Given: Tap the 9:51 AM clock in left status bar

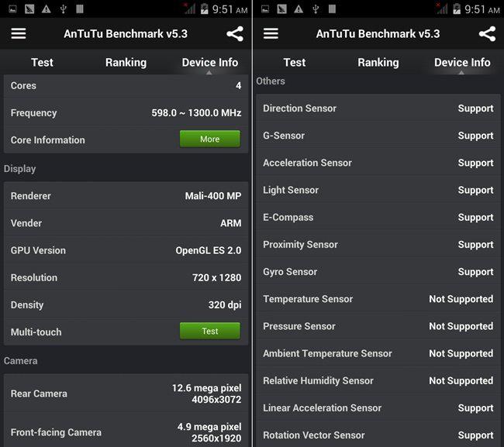Looking at the screenshot, I should click(x=230, y=9).
